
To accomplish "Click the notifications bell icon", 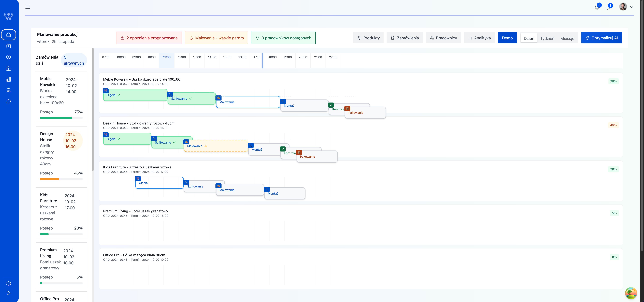I will click(x=597, y=7).
